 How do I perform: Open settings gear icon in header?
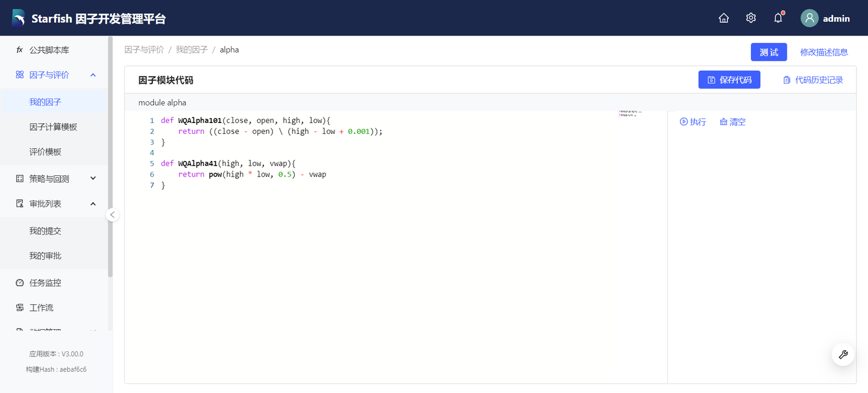(751, 18)
